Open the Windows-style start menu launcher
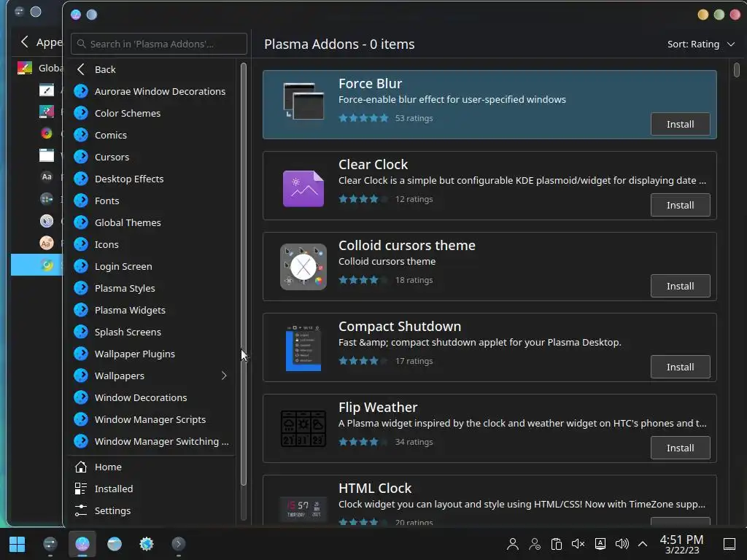Viewport: 747px width, 560px height. [x=18, y=544]
